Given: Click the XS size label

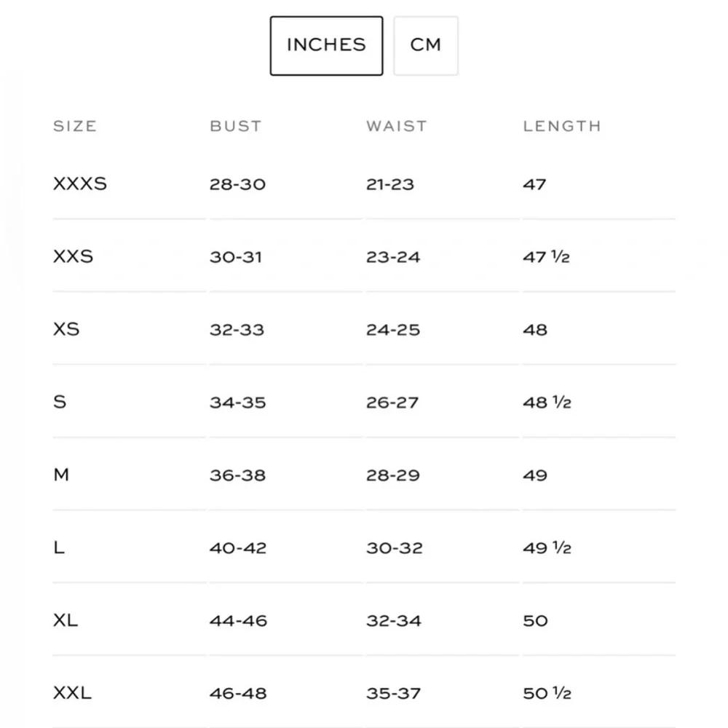Looking at the screenshot, I should (x=66, y=329).
